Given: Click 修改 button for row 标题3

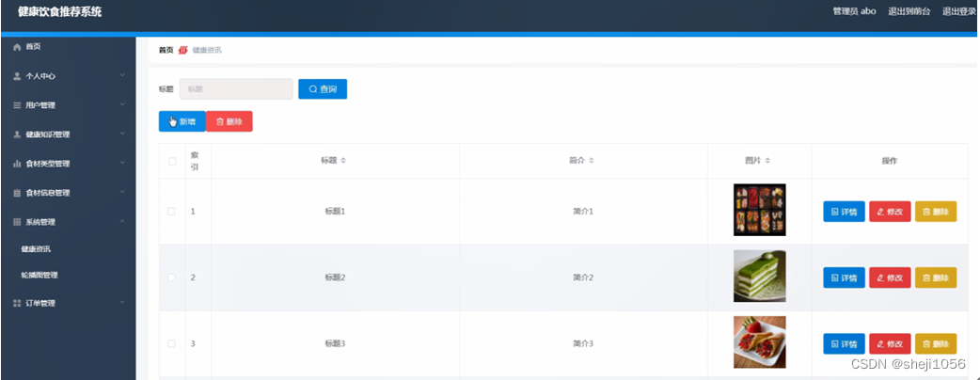Looking at the screenshot, I should click(x=890, y=343).
